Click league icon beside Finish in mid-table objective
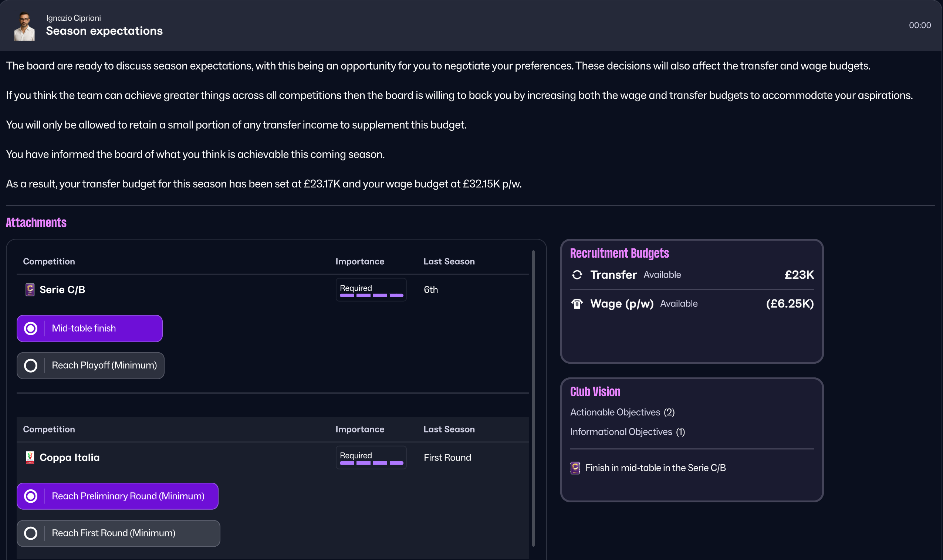The height and width of the screenshot is (560, 943). pos(575,468)
